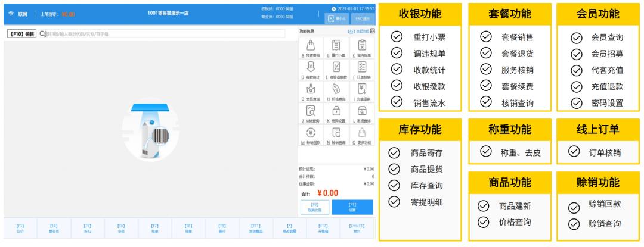Open the A 预置商品 shopping bag function
Viewport: 644px width, 247px height.
coord(311,48)
